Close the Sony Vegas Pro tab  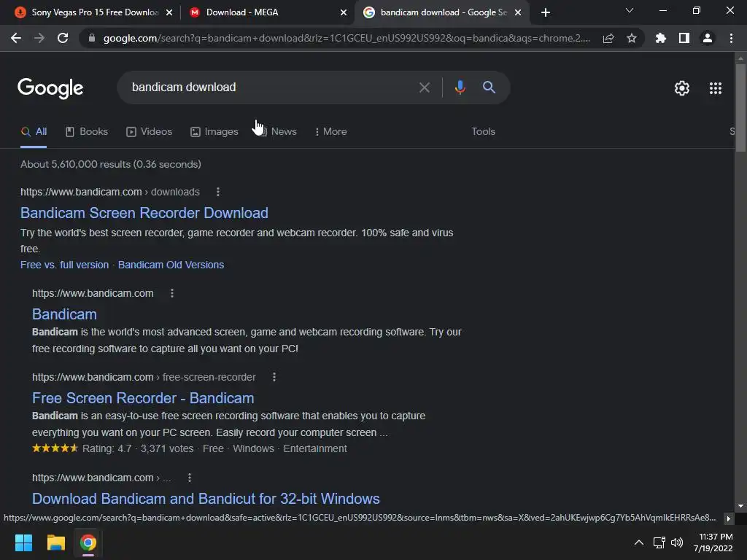click(x=169, y=13)
